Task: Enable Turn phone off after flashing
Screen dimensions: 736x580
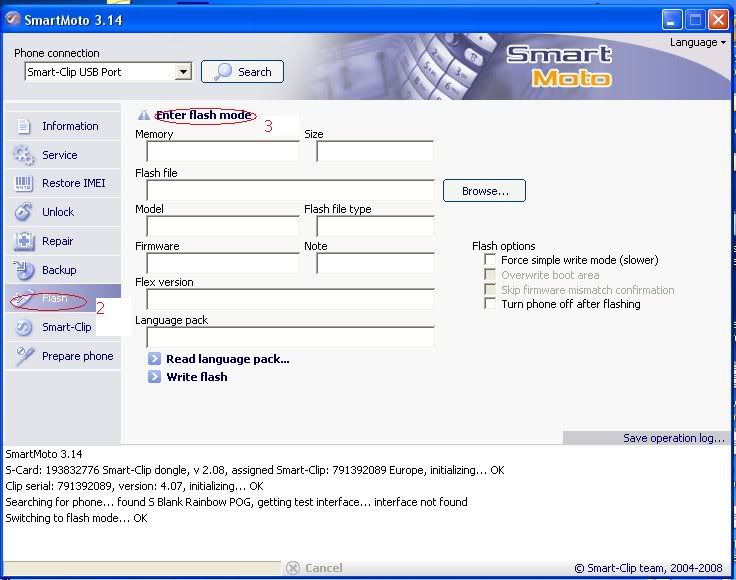Action: point(490,304)
